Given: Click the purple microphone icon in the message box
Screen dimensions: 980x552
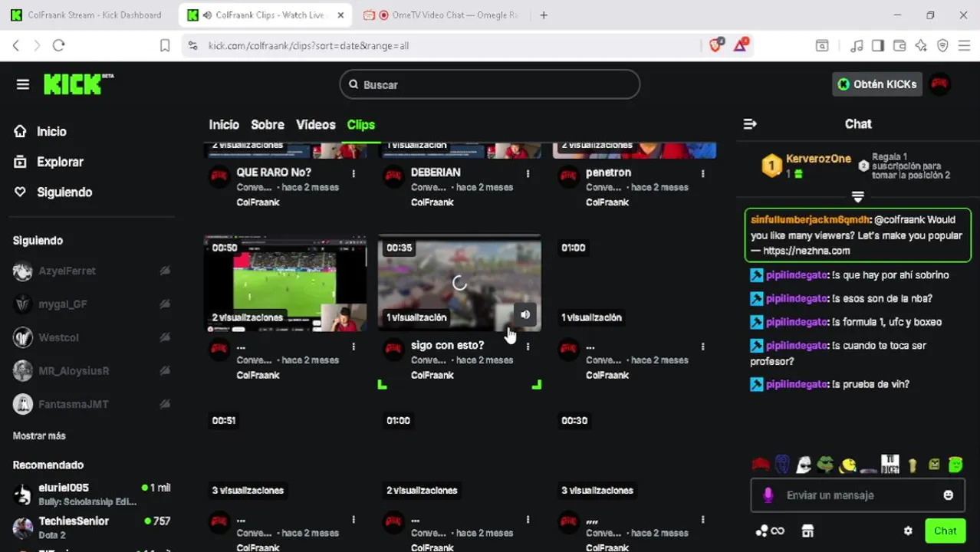Looking at the screenshot, I should [768, 495].
